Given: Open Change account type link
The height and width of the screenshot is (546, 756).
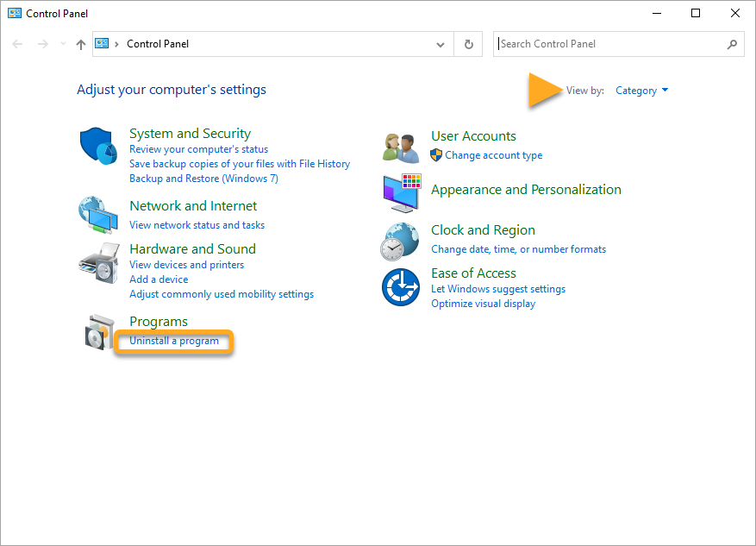Looking at the screenshot, I should click(493, 155).
